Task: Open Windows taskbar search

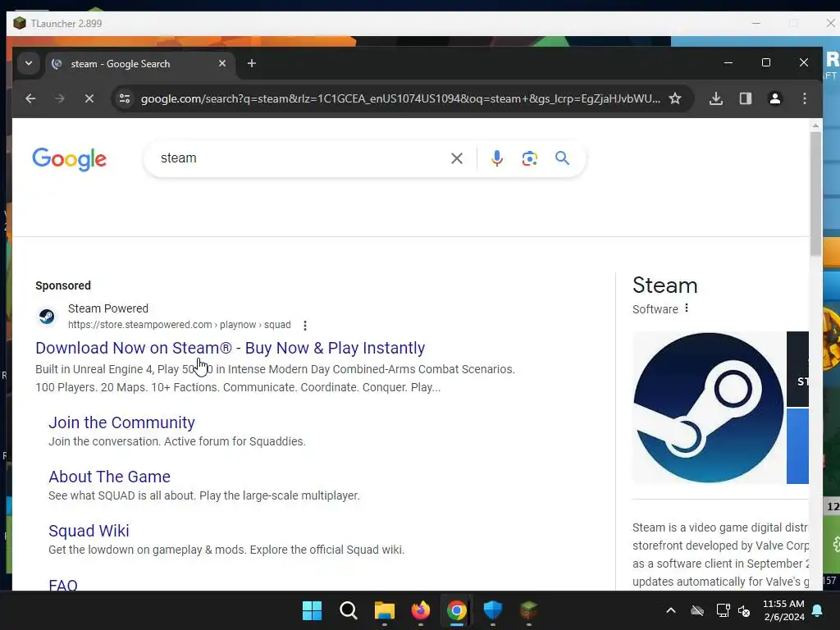Action: tap(348, 610)
